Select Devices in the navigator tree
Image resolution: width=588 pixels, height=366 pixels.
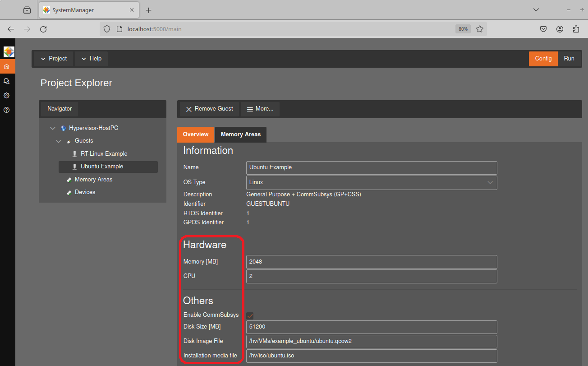[x=85, y=192]
